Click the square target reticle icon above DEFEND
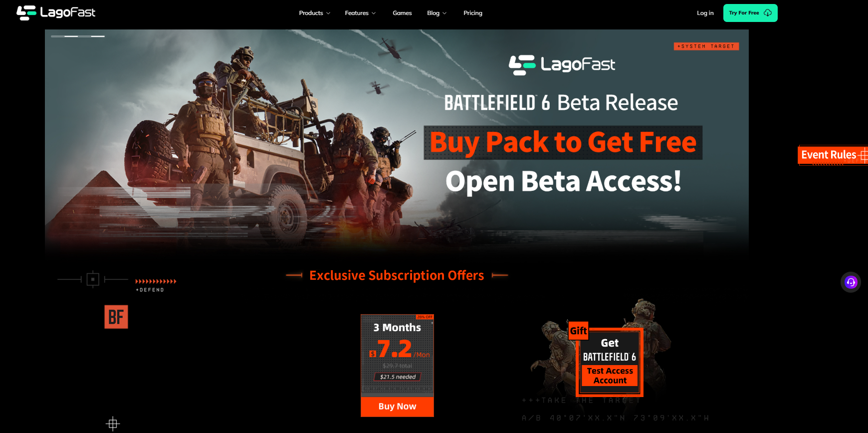The width and height of the screenshot is (868, 433). pyautogui.click(x=93, y=279)
